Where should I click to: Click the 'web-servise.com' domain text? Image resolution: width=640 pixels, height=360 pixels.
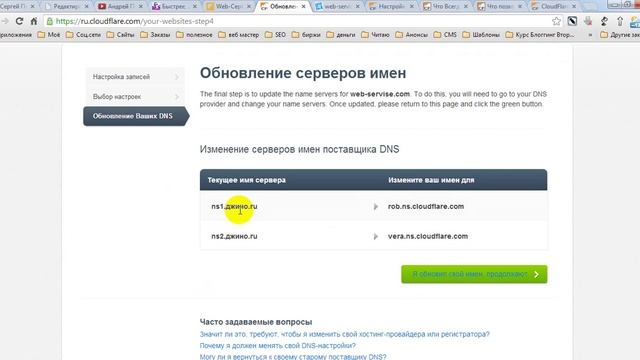tap(380, 94)
